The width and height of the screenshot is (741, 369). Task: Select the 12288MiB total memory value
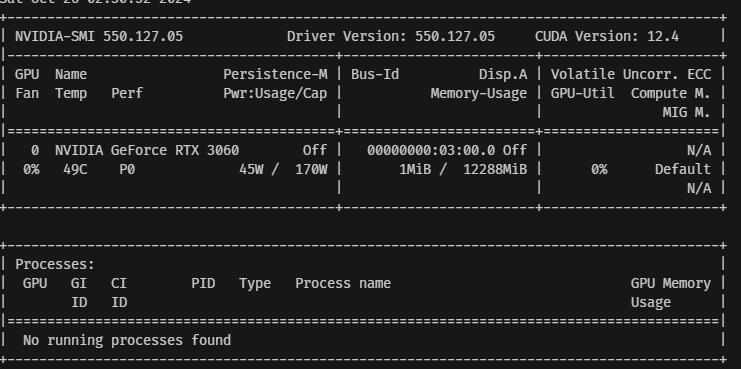pyautogui.click(x=495, y=169)
